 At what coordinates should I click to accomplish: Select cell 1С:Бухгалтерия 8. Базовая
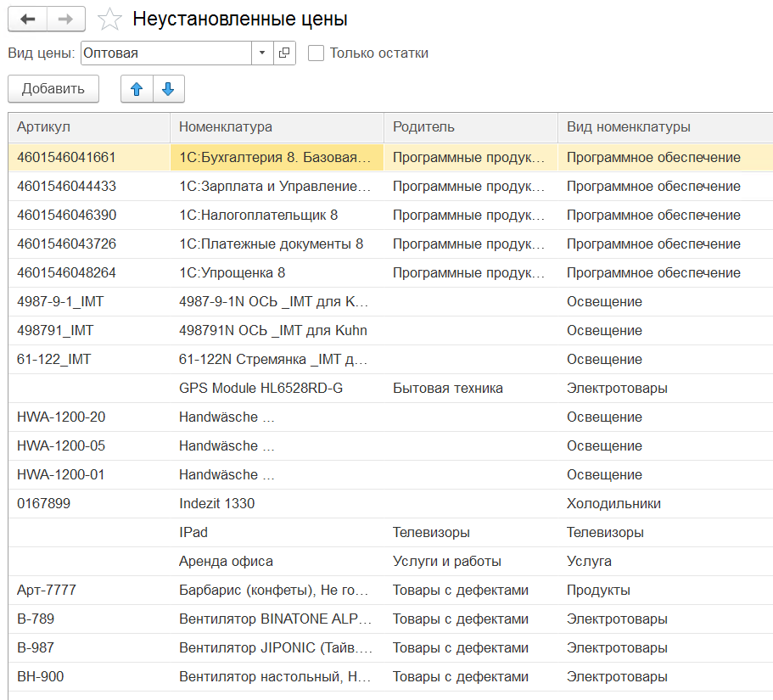pyautogui.click(x=277, y=157)
